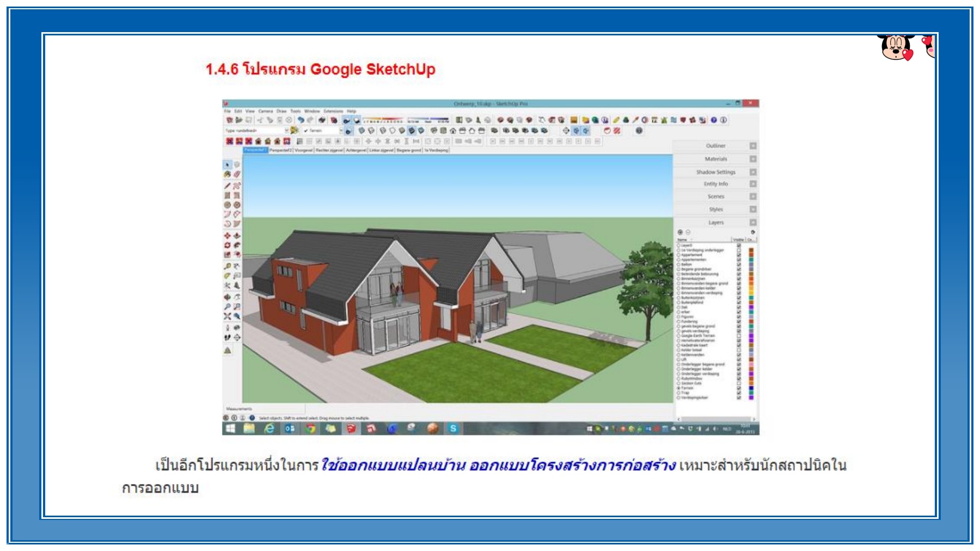The image size is (980, 551).
Task: Set Trap as the active layer
Action: (678, 393)
